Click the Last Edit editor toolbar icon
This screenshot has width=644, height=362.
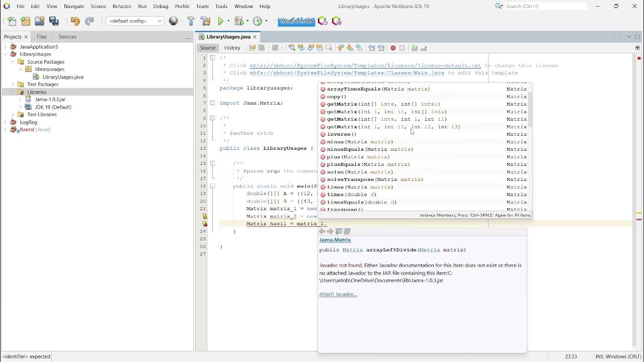[253, 48]
